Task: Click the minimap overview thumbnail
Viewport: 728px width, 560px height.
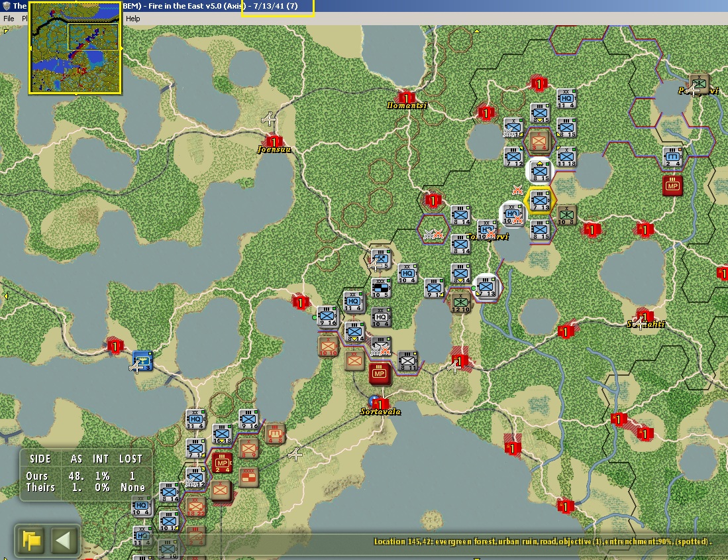Action: pos(76,48)
